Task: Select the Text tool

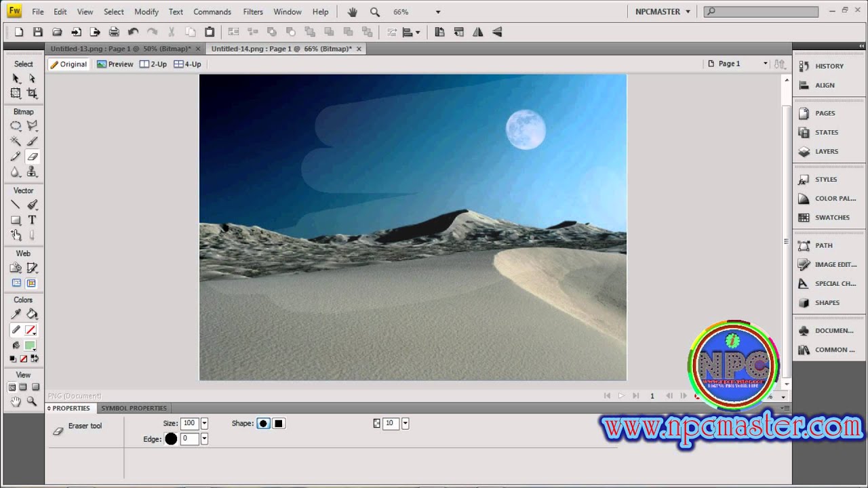Action: click(x=32, y=220)
